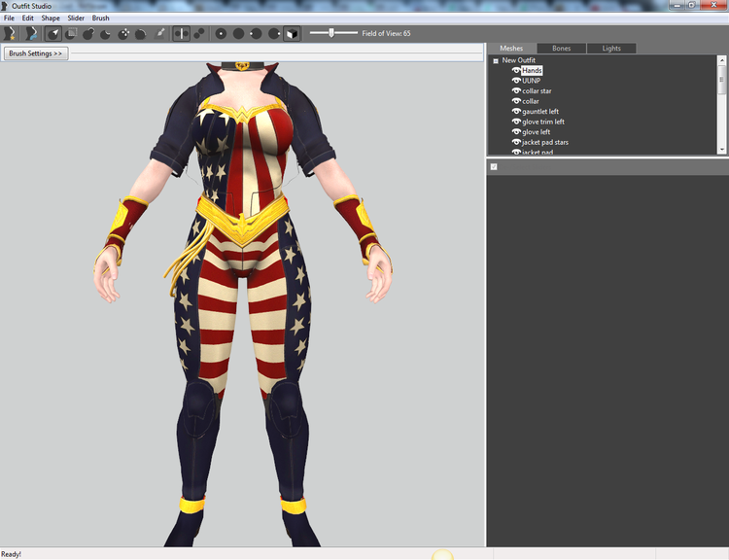Collapse the New Outfit tree node
The height and width of the screenshot is (560, 729).
(496, 60)
